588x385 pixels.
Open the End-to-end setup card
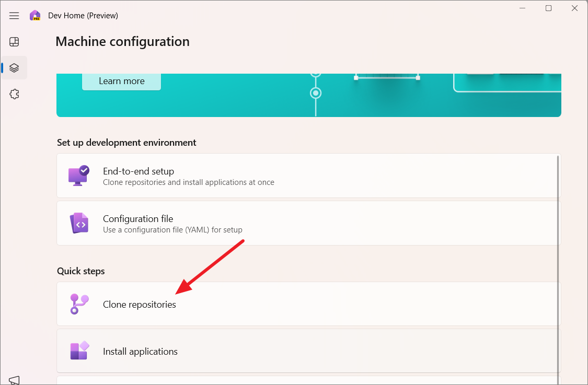click(x=308, y=176)
